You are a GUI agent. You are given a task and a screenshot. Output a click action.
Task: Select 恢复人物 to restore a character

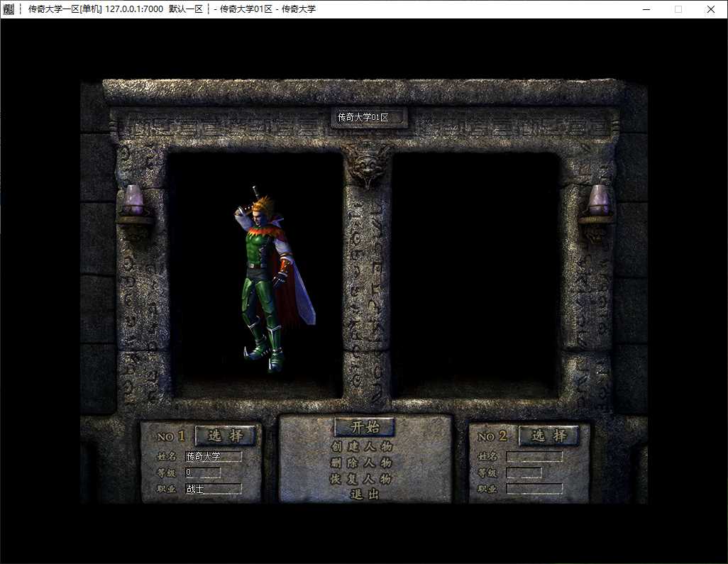tap(362, 479)
